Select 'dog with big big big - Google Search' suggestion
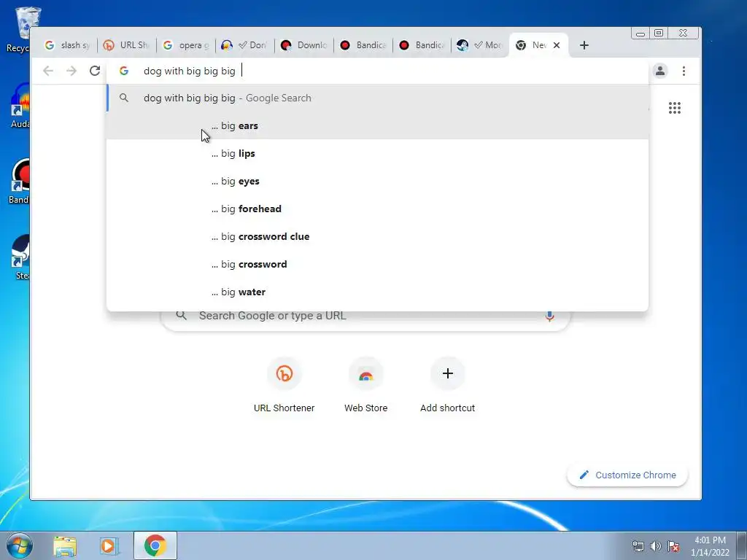Viewport: 747px width, 560px height. 378,98
